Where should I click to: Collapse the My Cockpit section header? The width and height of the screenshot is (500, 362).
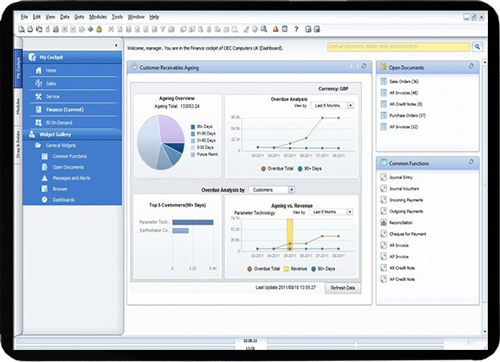72,57
